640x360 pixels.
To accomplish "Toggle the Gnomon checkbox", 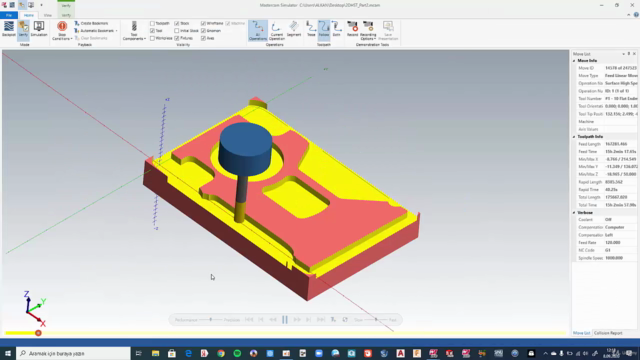I will point(203,31).
